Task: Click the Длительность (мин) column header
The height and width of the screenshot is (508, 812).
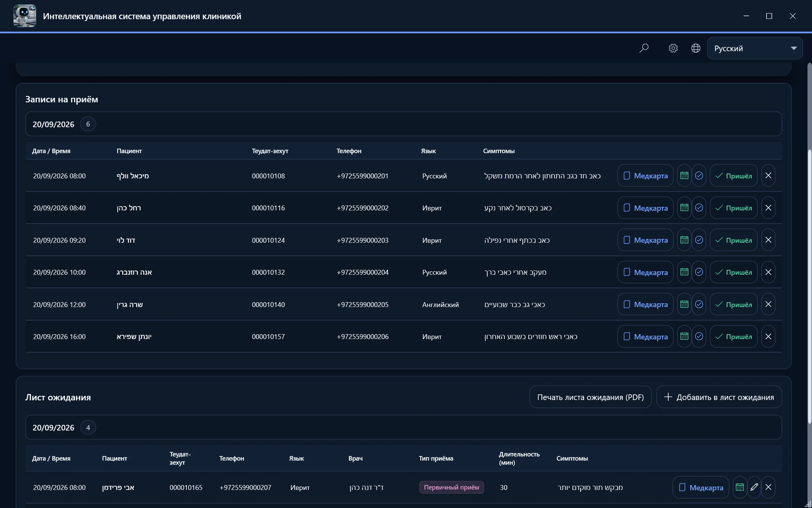Action: pyautogui.click(x=519, y=458)
